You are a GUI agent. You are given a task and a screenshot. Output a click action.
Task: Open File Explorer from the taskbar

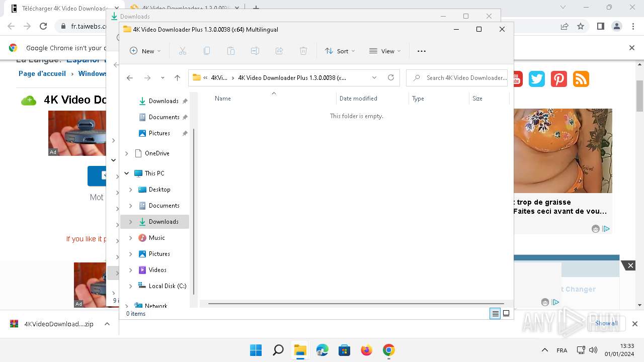[300, 350]
